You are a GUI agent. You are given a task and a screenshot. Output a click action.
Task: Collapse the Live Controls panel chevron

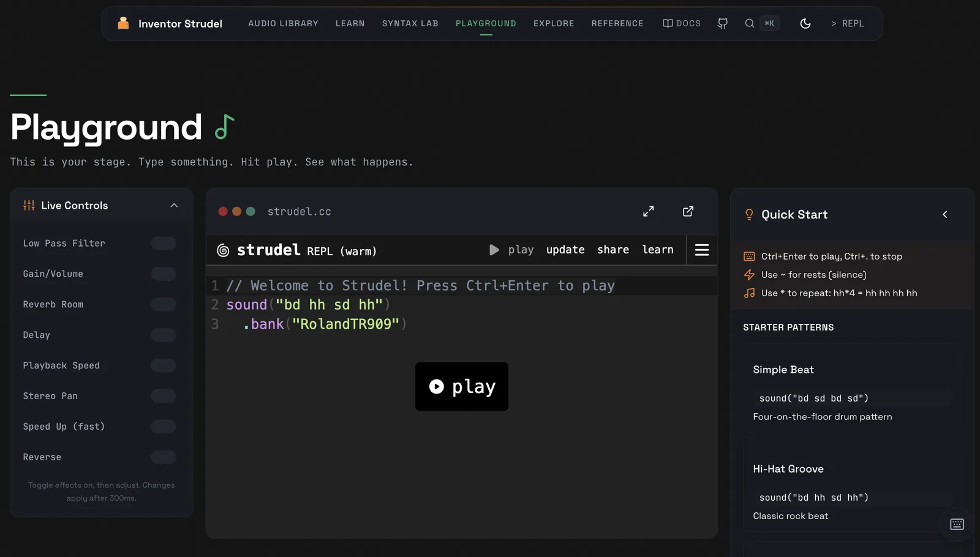pos(174,206)
